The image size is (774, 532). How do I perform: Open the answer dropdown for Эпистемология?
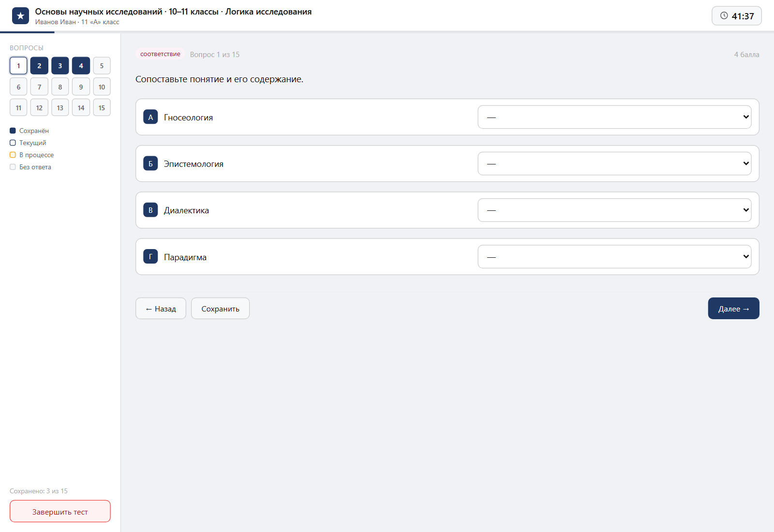pyautogui.click(x=614, y=163)
